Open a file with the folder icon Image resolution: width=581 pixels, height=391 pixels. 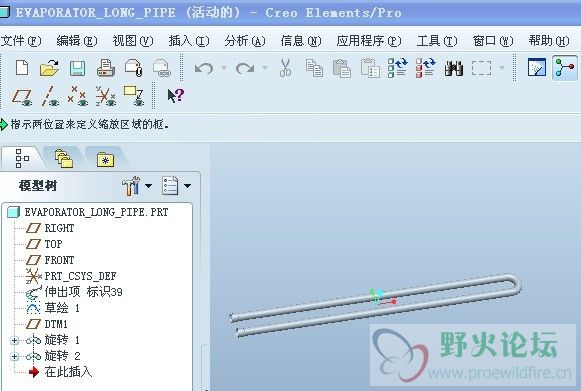[49, 68]
